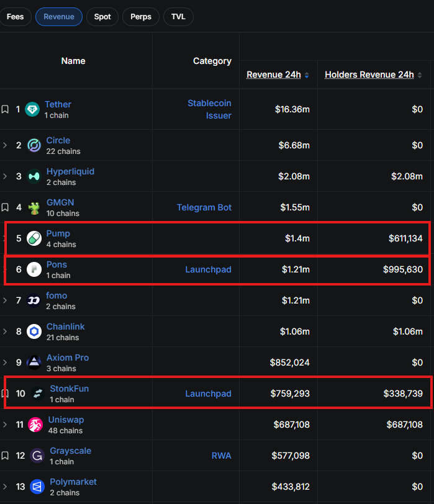Sort by Revenue 24h column
The height and width of the screenshot is (504, 434).
click(274, 74)
